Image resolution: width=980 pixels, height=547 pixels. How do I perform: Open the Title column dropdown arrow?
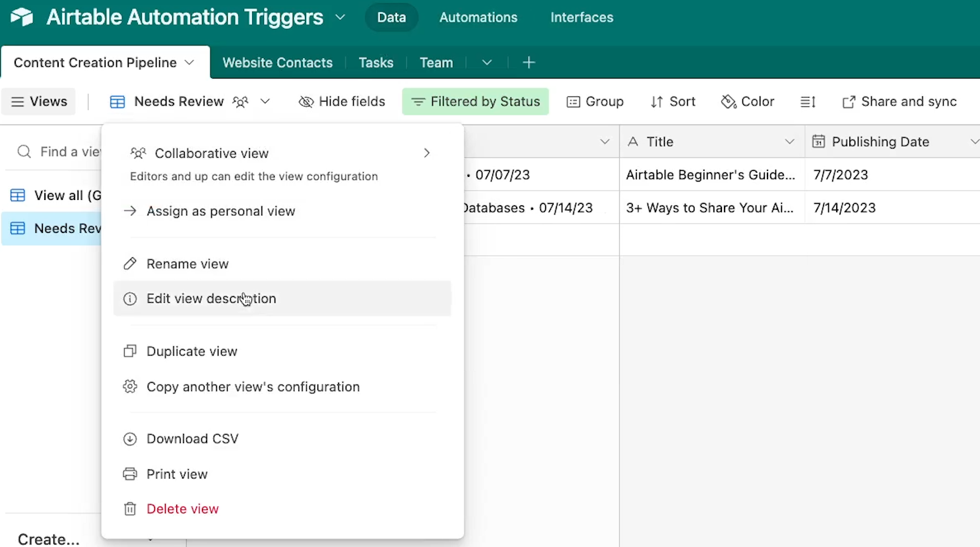click(789, 142)
